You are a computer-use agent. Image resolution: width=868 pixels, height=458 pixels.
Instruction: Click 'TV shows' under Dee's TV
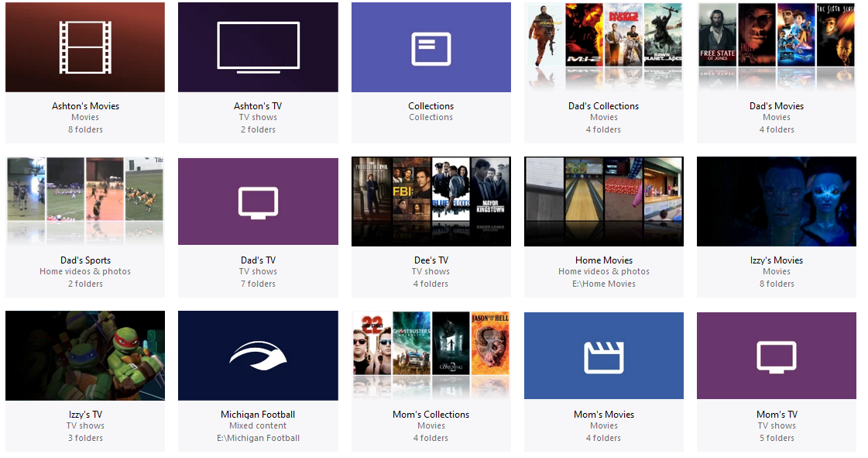tap(431, 271)
